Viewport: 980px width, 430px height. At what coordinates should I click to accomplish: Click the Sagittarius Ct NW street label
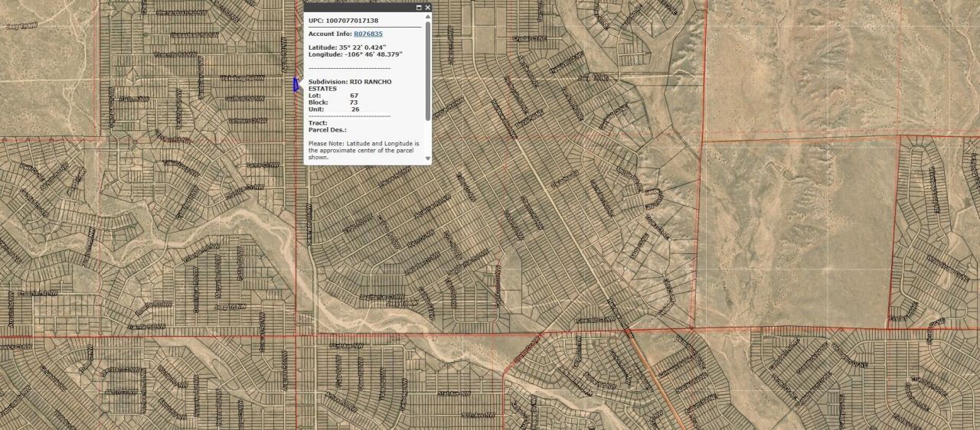[x=381, y=296]
